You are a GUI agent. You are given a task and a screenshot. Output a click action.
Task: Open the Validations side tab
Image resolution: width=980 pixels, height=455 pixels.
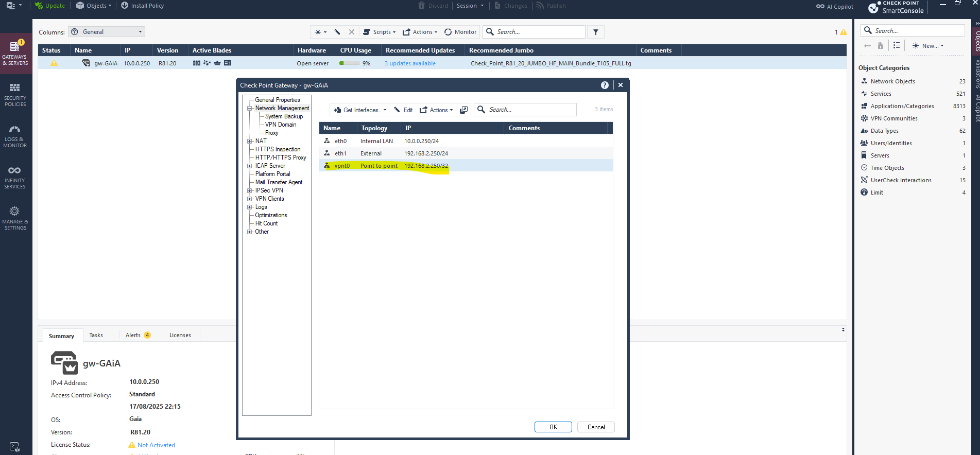[976, 74]
